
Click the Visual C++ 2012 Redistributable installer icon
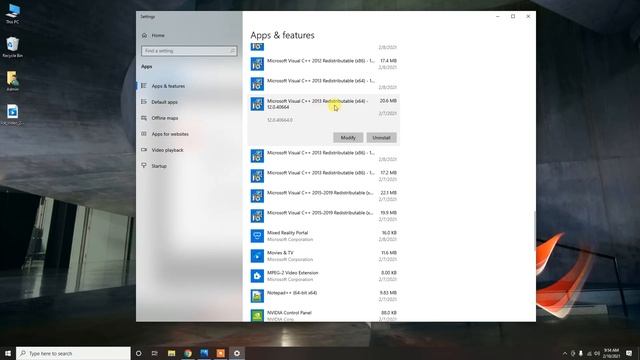[257, 64]
